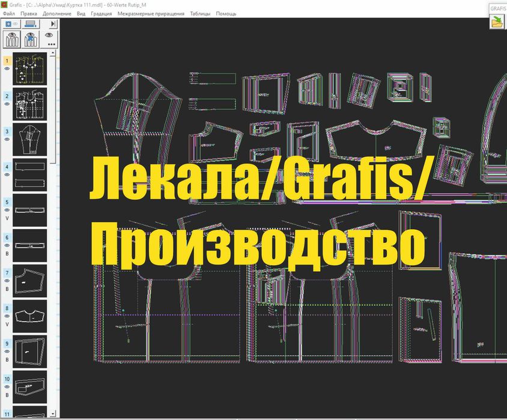The height and width of the screenshot is (420, 507).
Task: Click the part number 3 label
Action: (7, 131)
